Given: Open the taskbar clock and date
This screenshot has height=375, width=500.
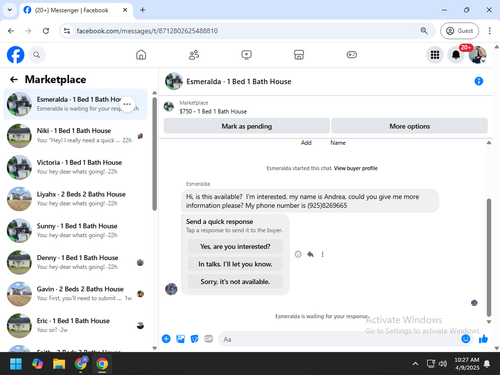Looking at the screenshot, I should click(467, 364).
